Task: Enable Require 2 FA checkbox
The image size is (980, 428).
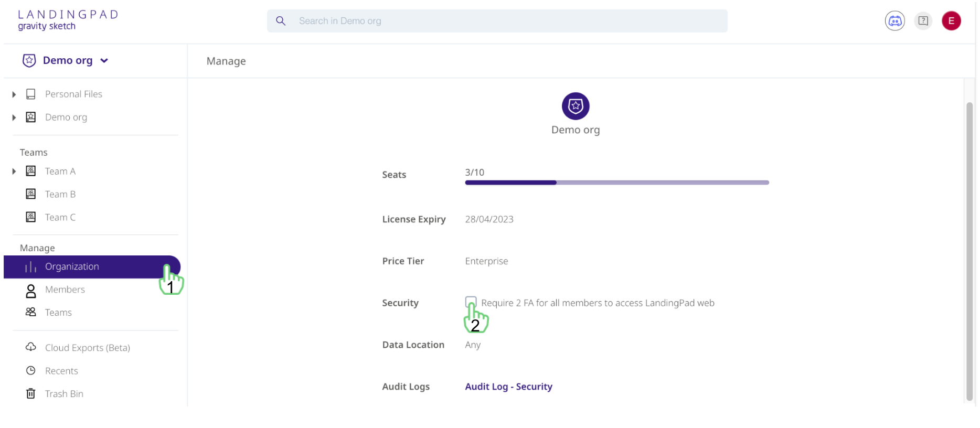Action: (471, 302)
